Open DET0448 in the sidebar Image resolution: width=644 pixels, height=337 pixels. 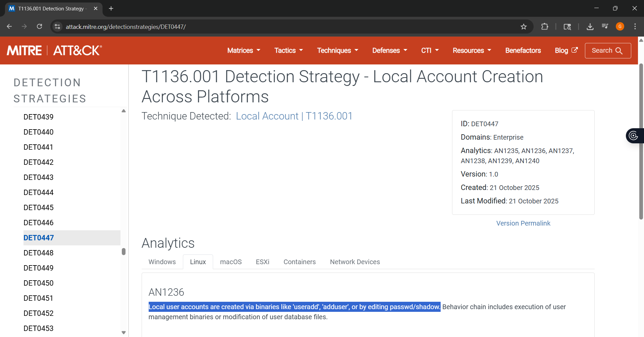click(x=39, y=253)
